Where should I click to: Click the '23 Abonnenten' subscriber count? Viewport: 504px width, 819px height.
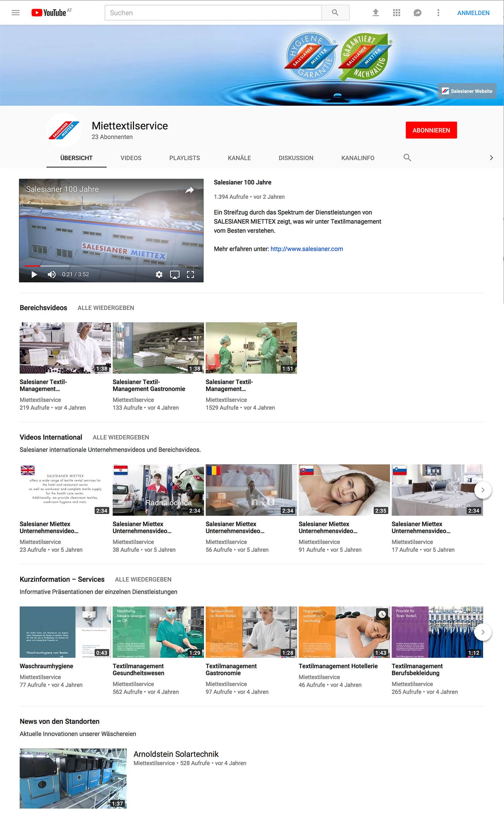(x=112, y=137)
